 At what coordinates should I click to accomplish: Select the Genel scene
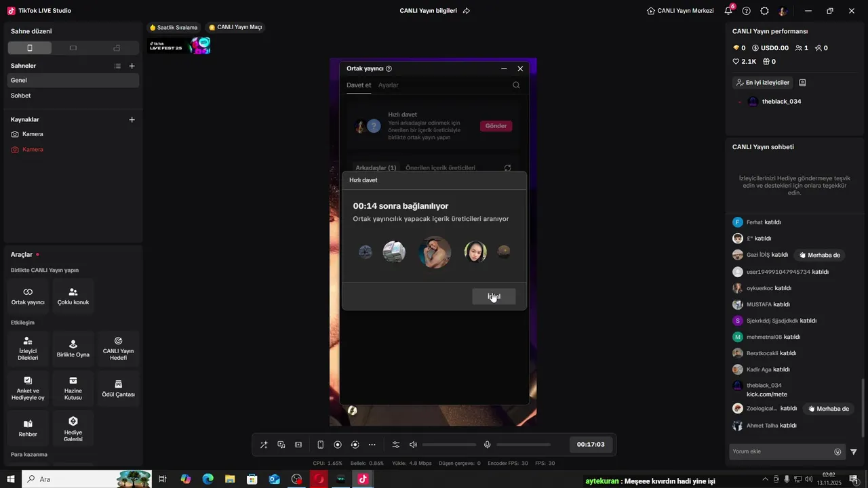coord(73,80)
